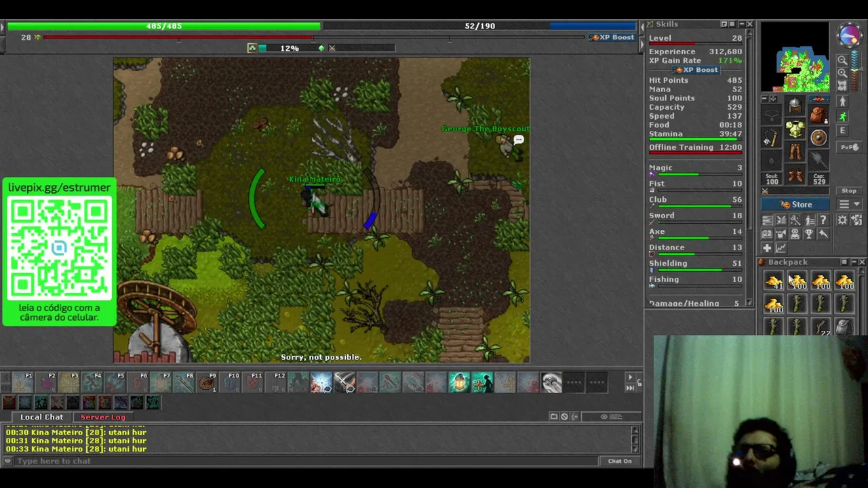
Task: Click the F9 food action slot
Action: tap(207, 383)
